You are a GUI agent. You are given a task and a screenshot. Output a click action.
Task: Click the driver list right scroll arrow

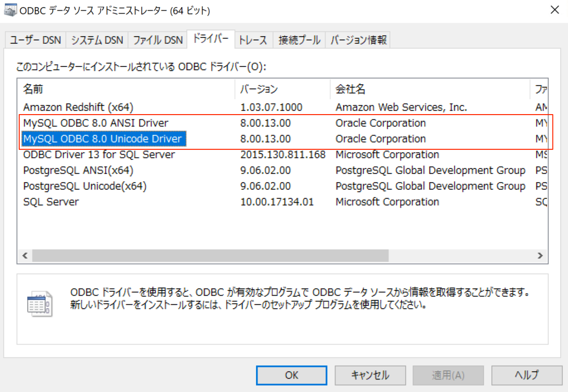(540, 255)
